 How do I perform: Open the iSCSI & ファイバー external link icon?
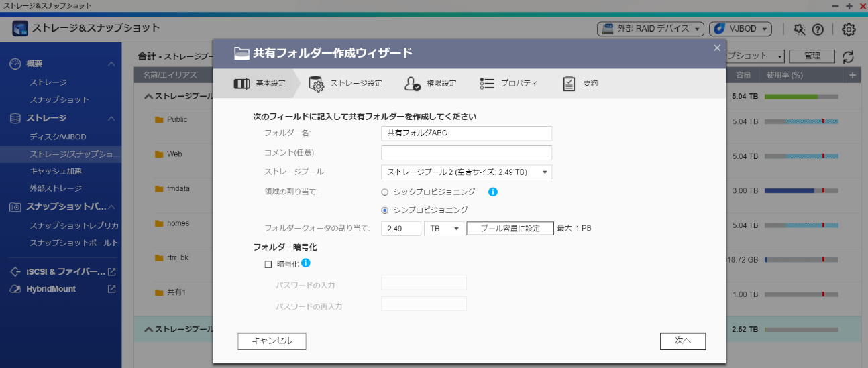pyautogui.click(x=111, y=272)
